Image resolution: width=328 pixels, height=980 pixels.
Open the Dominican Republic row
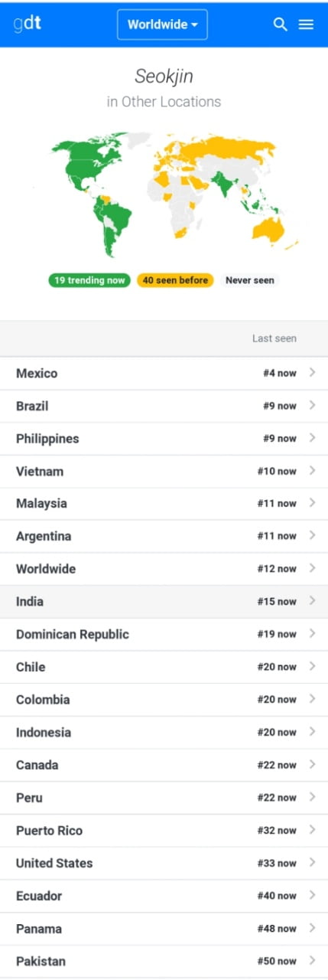164,635
